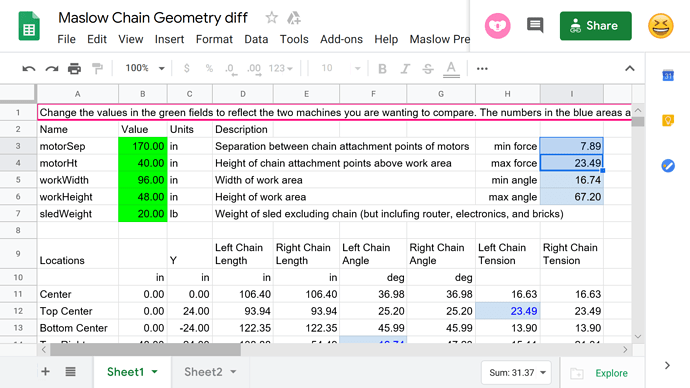
Task: Open the More toolbar options ellipsis
Action: (482, 69)
